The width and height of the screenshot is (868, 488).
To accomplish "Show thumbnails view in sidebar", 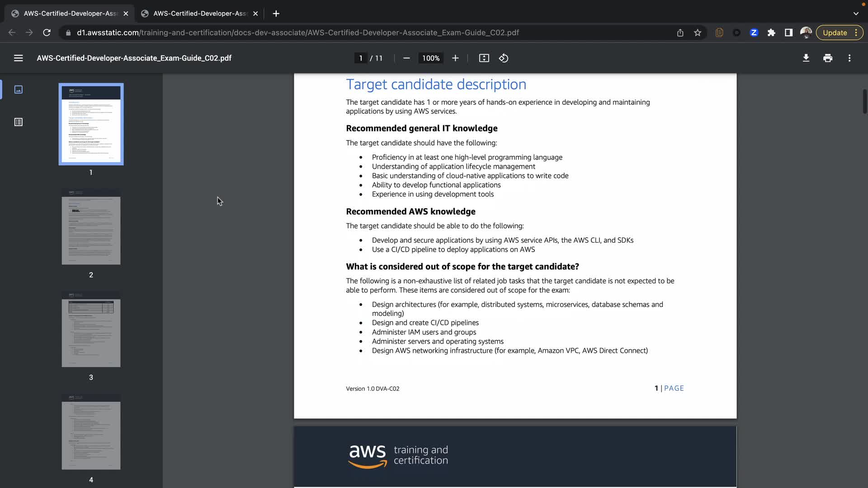I will click(18, 89).
